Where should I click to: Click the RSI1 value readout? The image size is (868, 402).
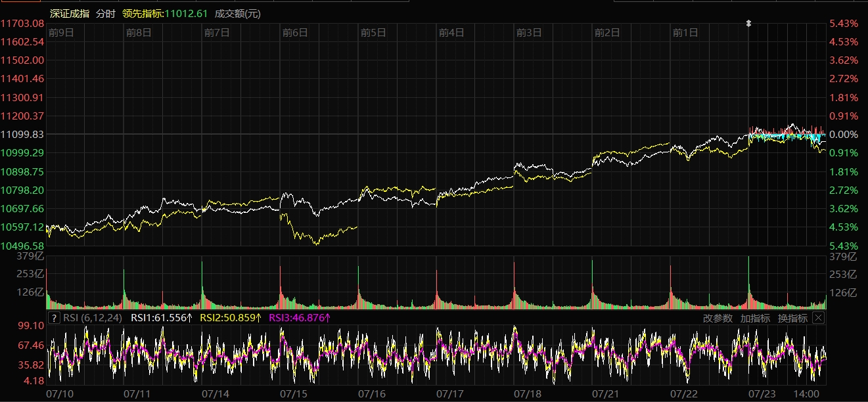coord(162,318)
